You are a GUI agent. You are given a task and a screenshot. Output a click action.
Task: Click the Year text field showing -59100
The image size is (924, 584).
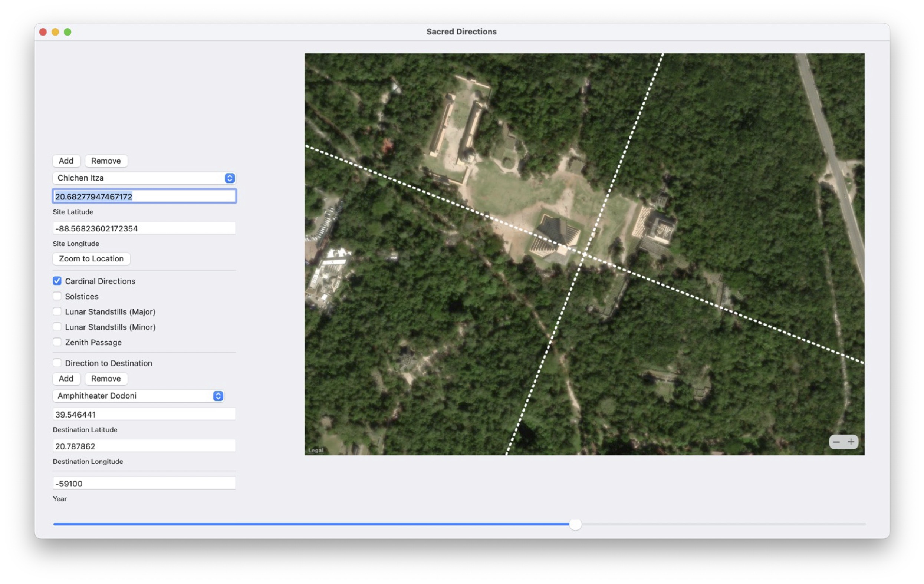144,483
